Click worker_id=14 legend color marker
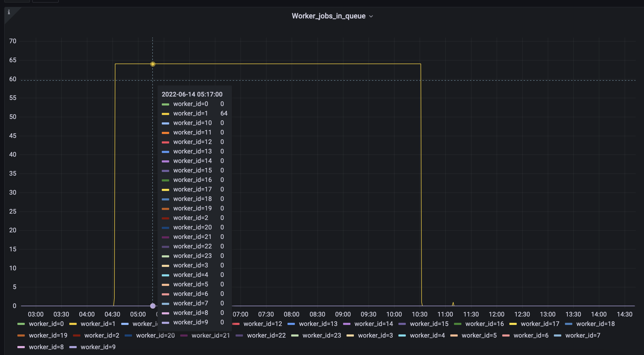 coord(347,324)
